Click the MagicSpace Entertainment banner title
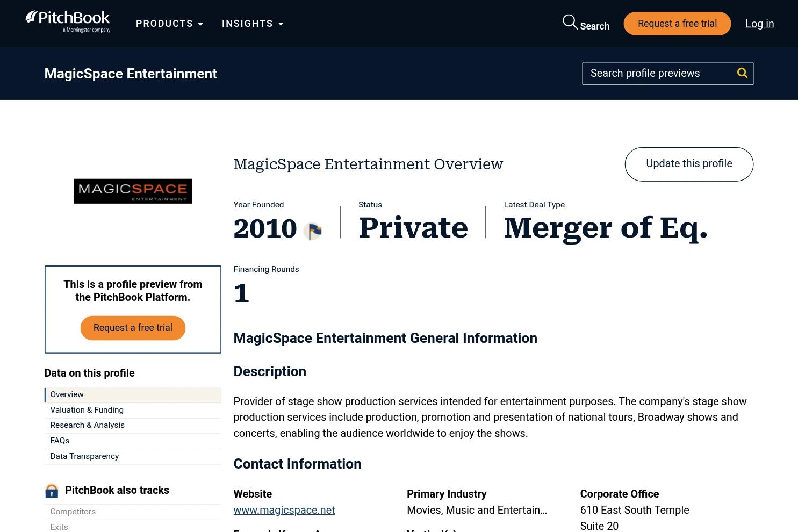Screen dimensions: 798x532 [131, 74]
